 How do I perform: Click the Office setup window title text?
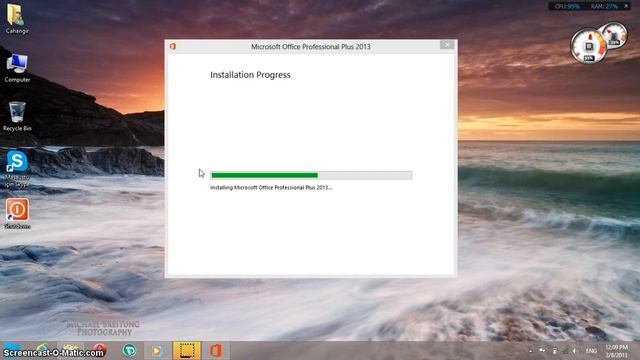click(x=311, y=47)
